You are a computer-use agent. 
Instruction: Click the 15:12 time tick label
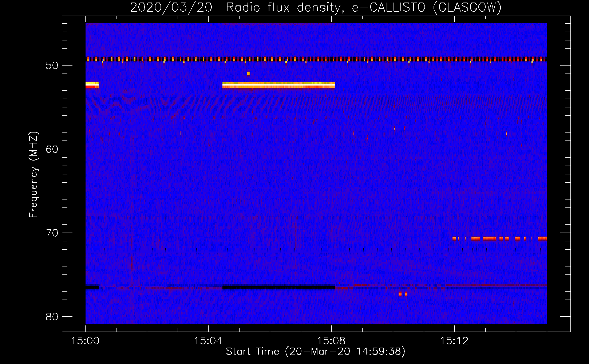click(454, 341)
